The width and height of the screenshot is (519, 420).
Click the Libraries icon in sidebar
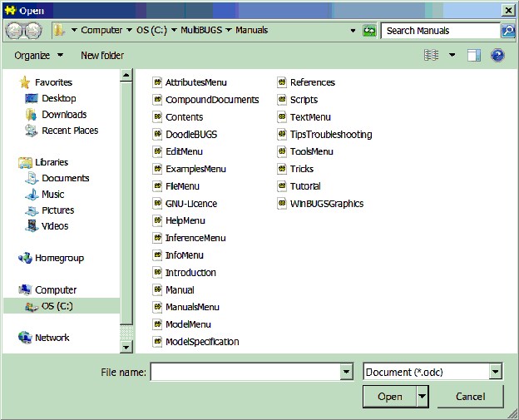pyautogui.click(x=25, y=162)
